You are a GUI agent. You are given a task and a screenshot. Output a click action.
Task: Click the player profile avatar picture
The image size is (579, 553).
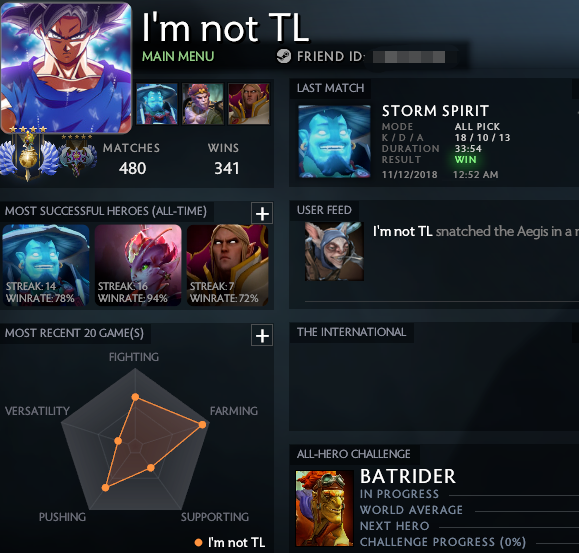coord(66,68)
